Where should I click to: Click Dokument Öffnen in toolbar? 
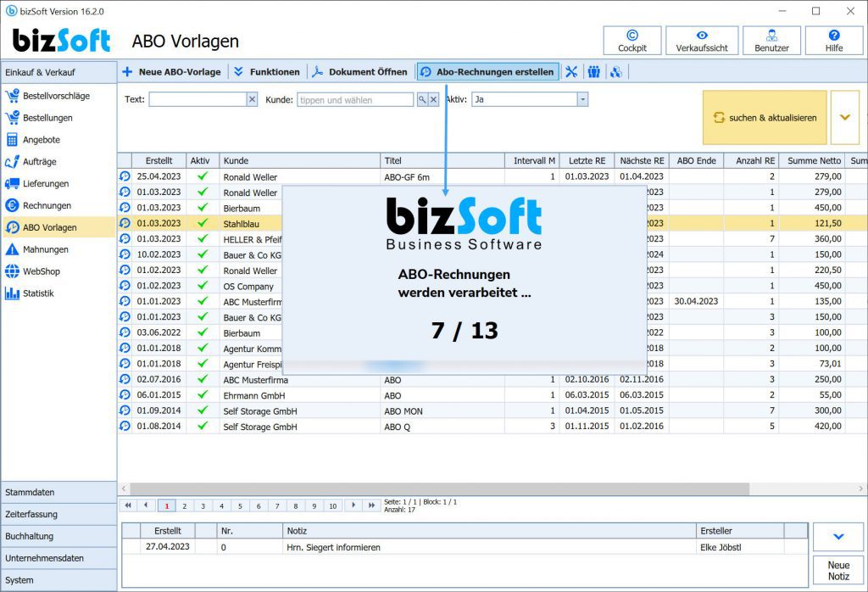pyautogui.click(x=359, y=72)
